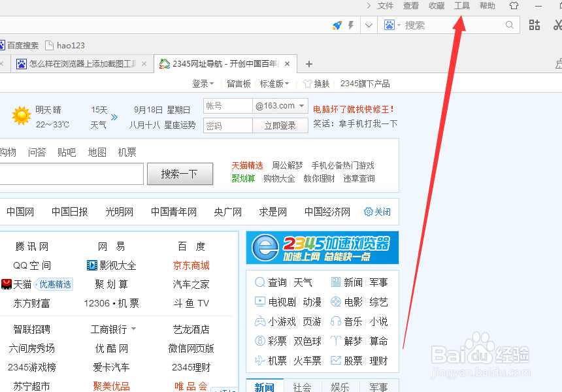This screenshot has width=562, height=392.
Task: Click the 电影 film reel icon
Action: click(335, 302)
